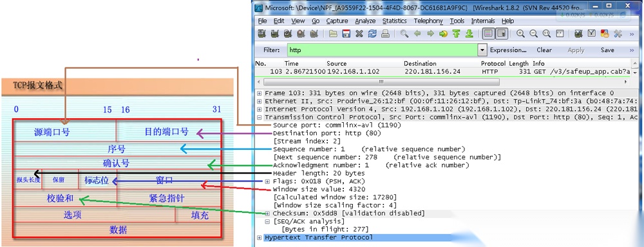Open the Internals menu
Image resolution: width=644 pixels, height=247 pixels.
(x=483, y=21)
